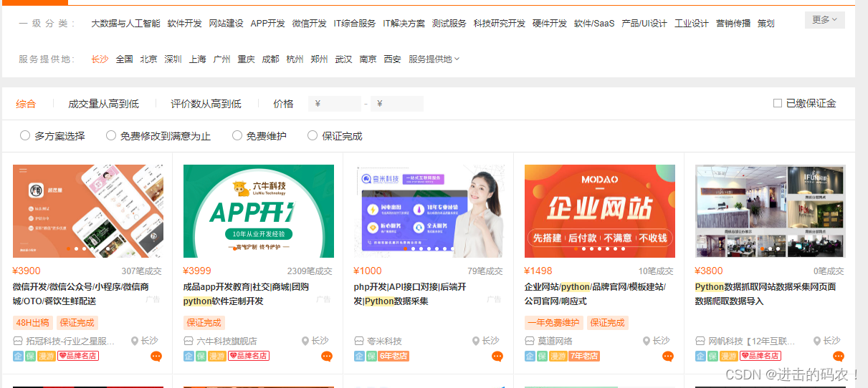Image resolution: width=868 pixels, height=388 pixels.
Task: Click shop icon beside 网帆科技
Action: coord(700,341)
